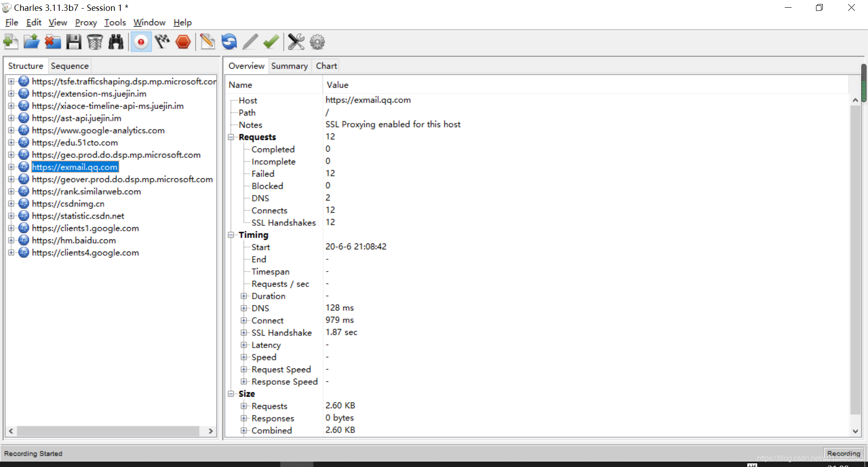Collapse the Requests section in Overview

[x=231, y=137]
